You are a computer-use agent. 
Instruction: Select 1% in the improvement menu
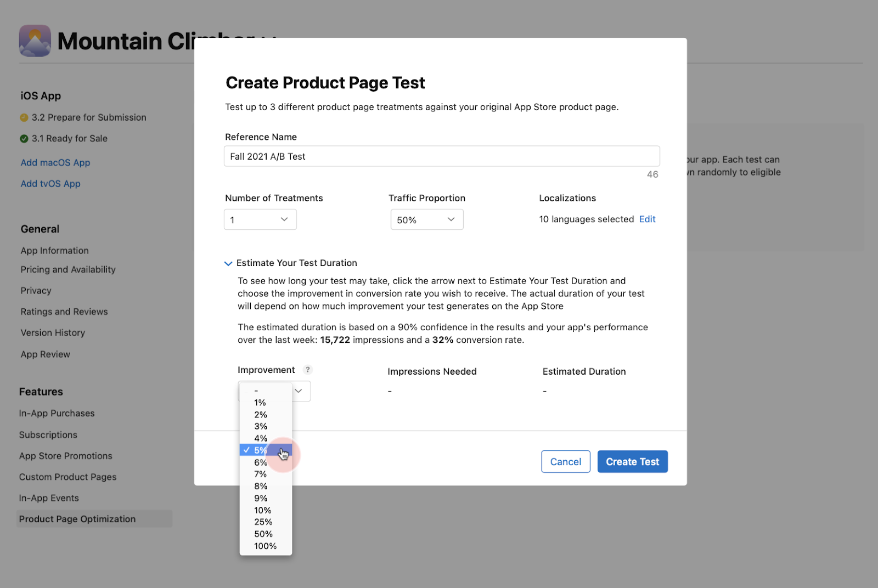(260, 403)
